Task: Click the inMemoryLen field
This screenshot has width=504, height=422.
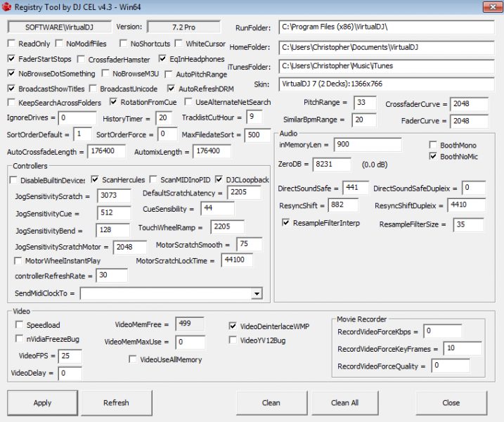Action: pos(368,145)
